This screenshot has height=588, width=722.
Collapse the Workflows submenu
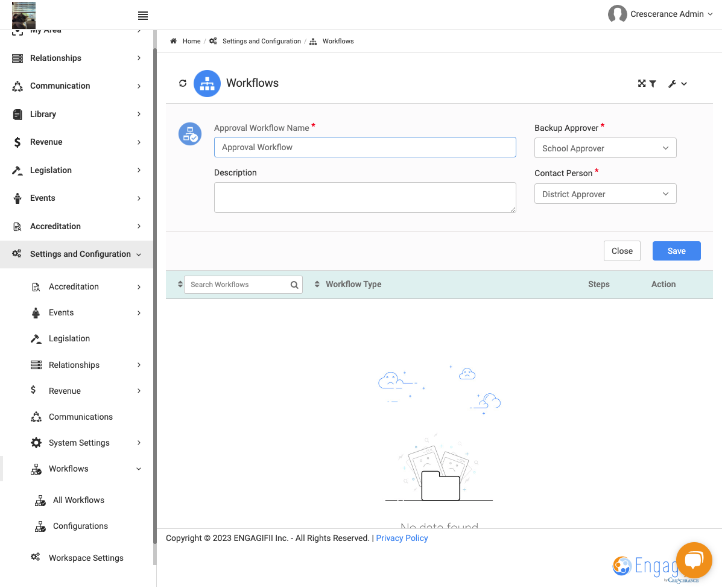pyautogui.click(x=139, y=469)
